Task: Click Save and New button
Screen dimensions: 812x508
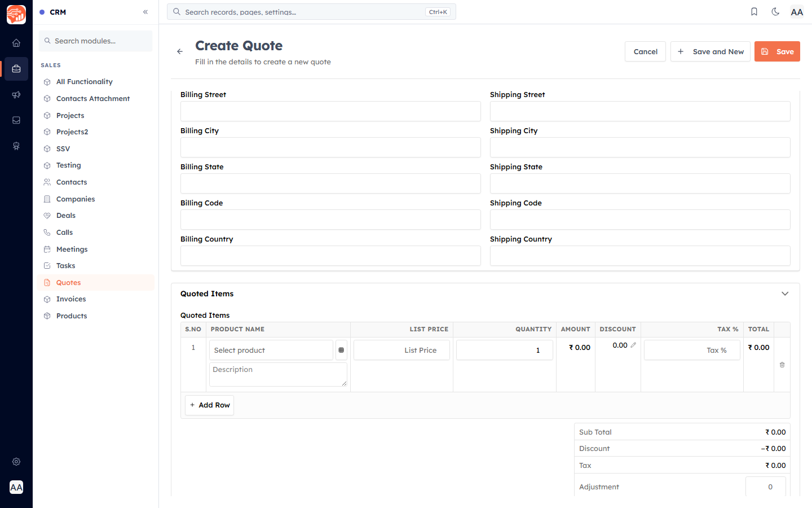Action: tap(710, 51)
